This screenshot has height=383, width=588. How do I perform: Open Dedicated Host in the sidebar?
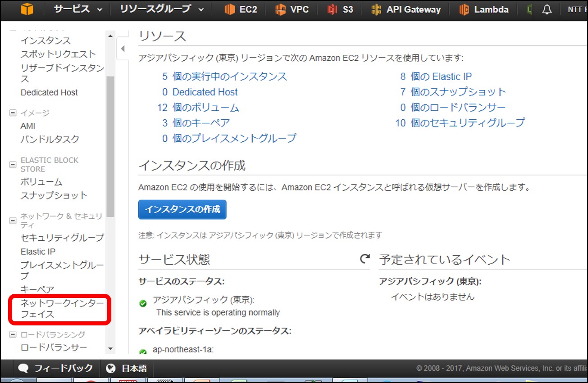point(49,92)
